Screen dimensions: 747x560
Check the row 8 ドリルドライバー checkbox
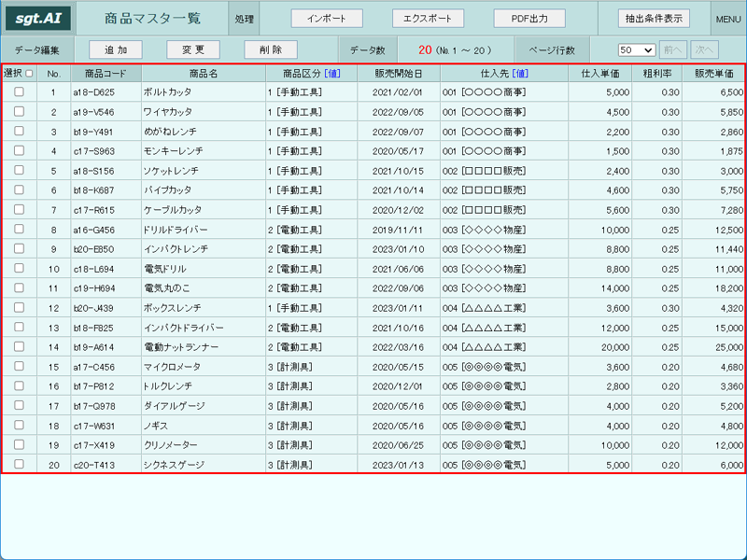click(19, 229)
